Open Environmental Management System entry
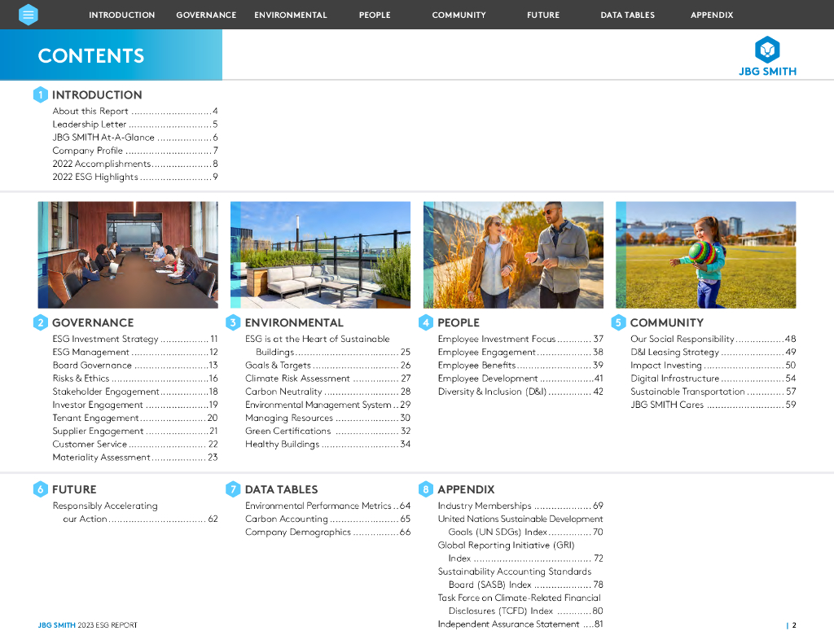 tap(327, 405)
